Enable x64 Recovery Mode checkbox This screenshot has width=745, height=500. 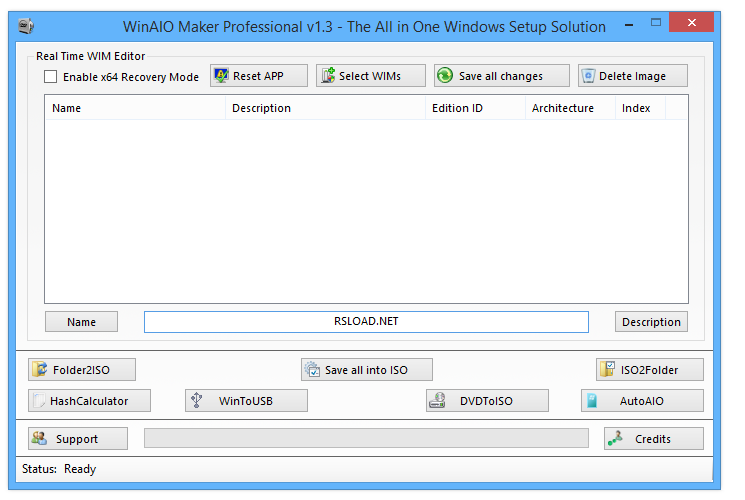click(x=51, y=77)
